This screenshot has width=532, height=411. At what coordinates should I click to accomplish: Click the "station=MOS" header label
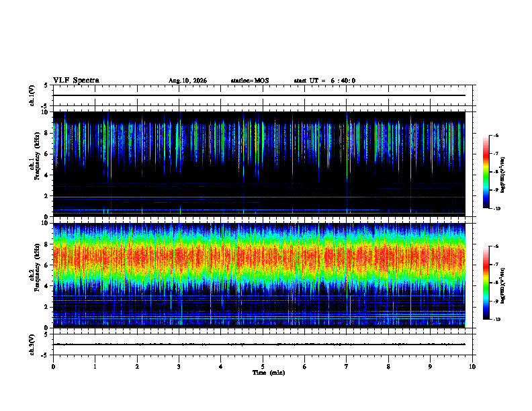(250, 81)
